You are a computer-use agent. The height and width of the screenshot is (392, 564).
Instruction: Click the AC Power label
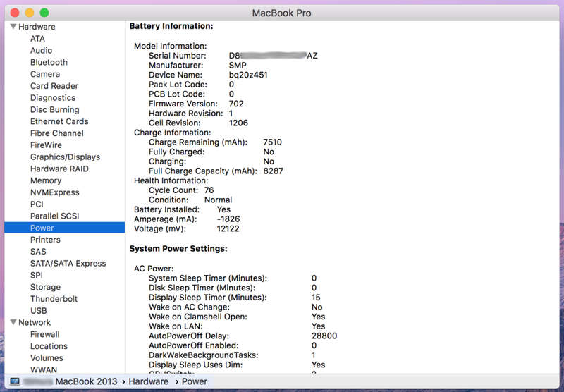(x=154, y=269)
